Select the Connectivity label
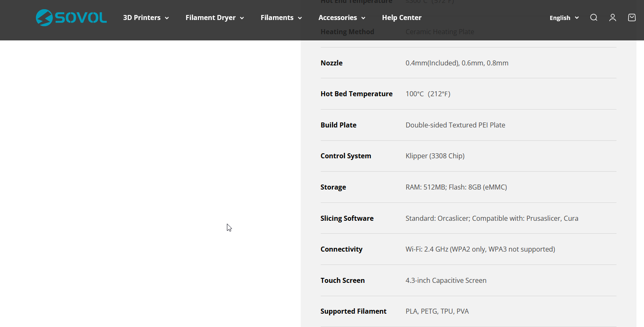Viewport: 644px width, 327px height. pyautogui.click(x=342, y=249)
